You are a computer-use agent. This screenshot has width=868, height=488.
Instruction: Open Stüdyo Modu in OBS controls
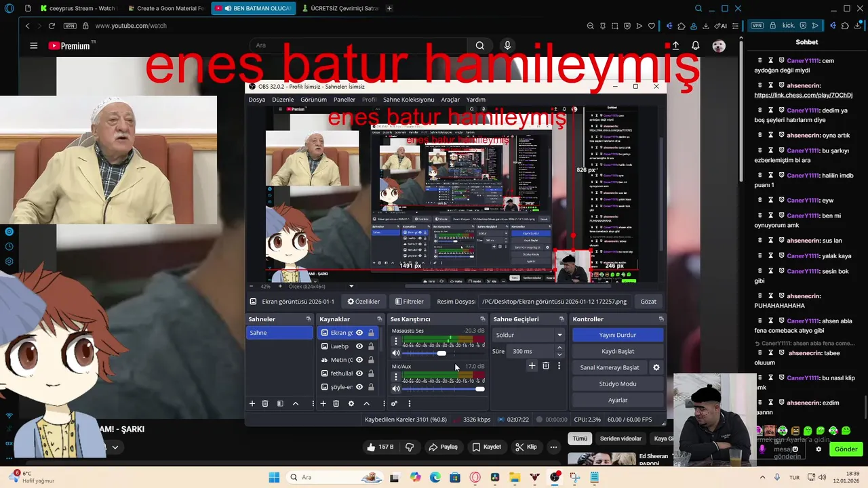(617, 384)
